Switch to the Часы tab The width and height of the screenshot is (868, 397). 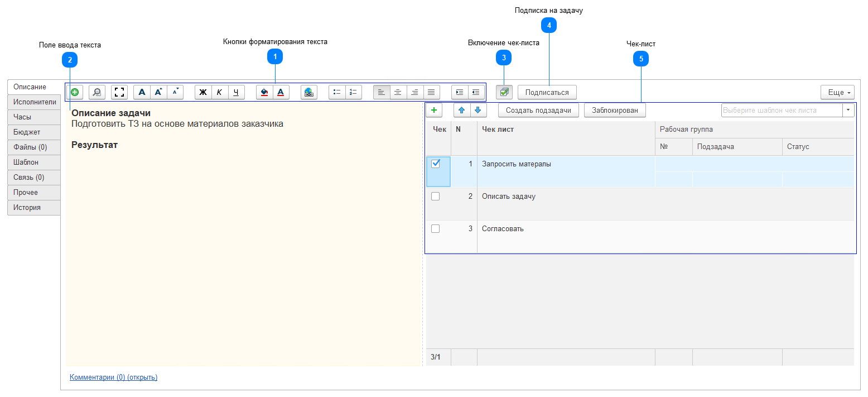point(34,117)
